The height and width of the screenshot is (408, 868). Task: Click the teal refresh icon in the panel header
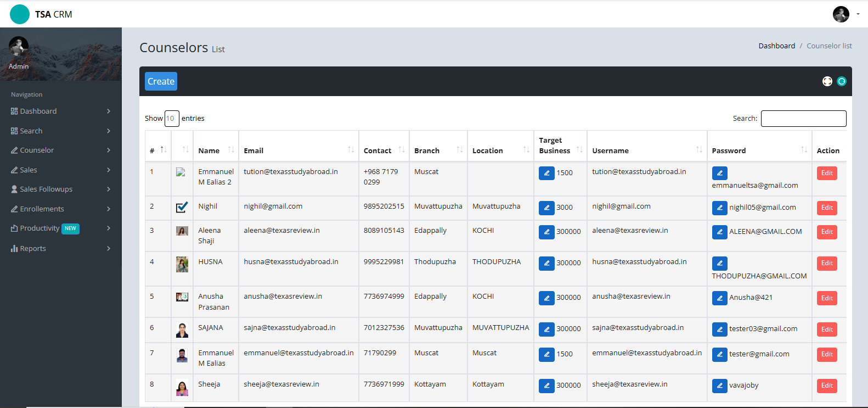[842, 81]
